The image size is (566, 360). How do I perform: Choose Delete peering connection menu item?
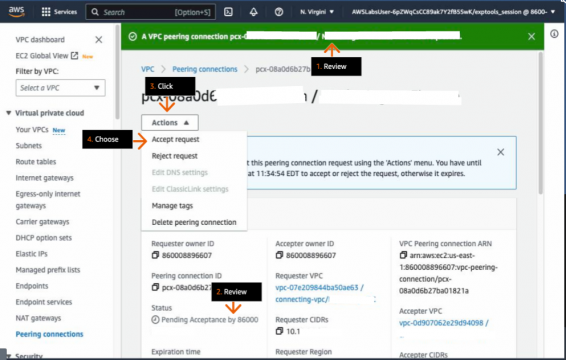tap(194, 222)
